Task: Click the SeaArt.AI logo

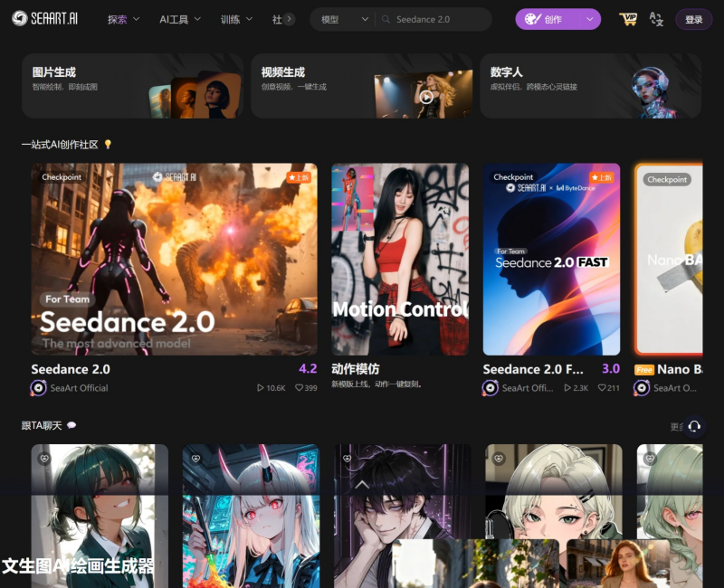Action: (x=45, y=19)
